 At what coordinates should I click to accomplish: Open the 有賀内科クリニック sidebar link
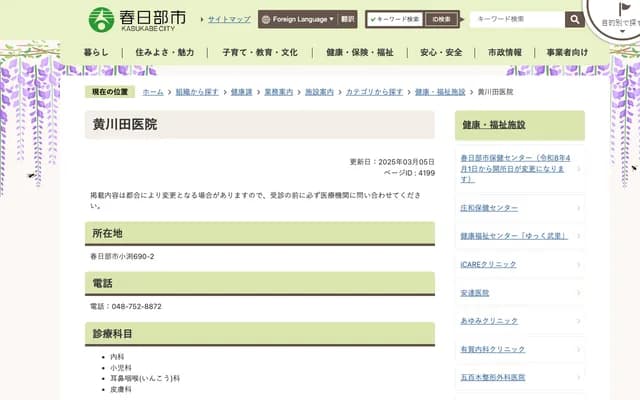pyautogui.click(x=492, y=349)
